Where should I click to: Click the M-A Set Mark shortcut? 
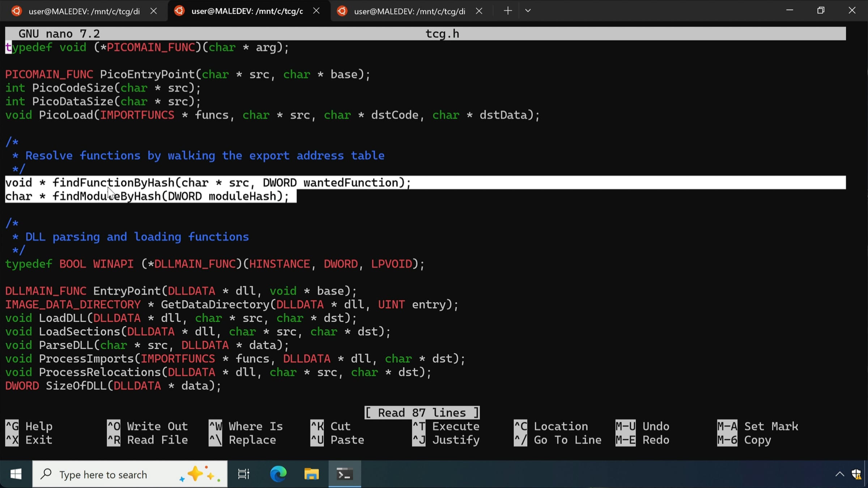coord(758,426)
